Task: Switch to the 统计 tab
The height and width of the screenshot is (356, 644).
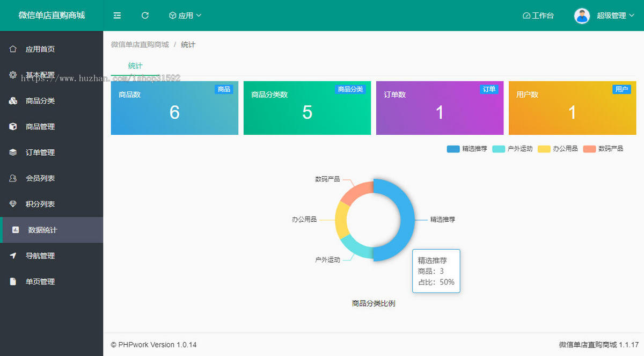Action: click(x=135, y=66)
